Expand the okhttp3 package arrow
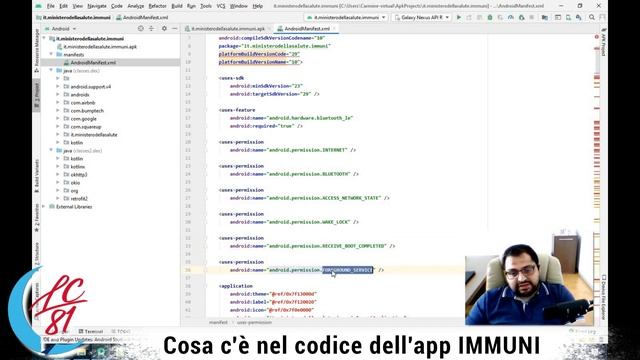 [x=58, y=175]
